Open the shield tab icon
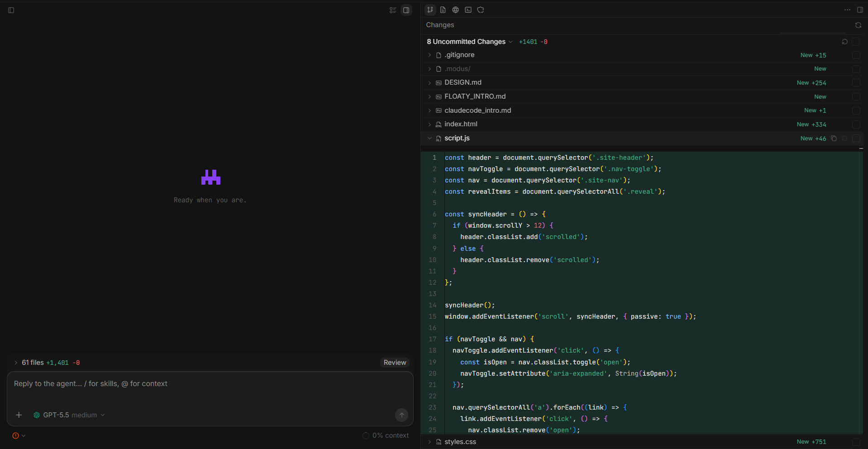868x449 pixels. click(481, 10)
